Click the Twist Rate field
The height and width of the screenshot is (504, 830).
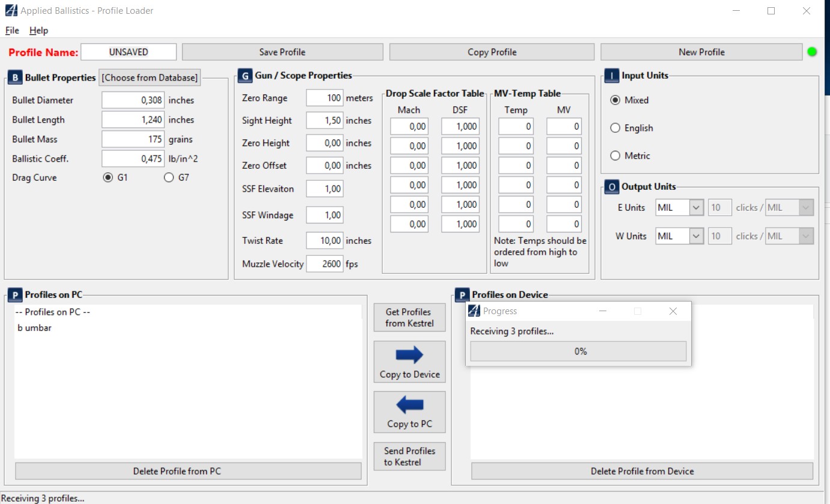coord(325,240)
